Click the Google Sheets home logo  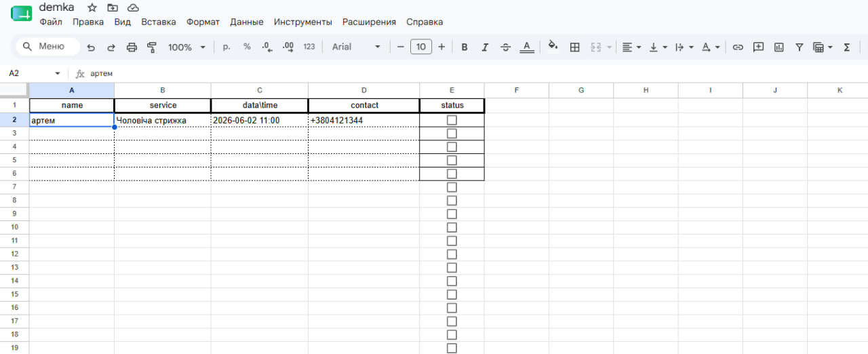pyautogui.click(x=22, y=14)
